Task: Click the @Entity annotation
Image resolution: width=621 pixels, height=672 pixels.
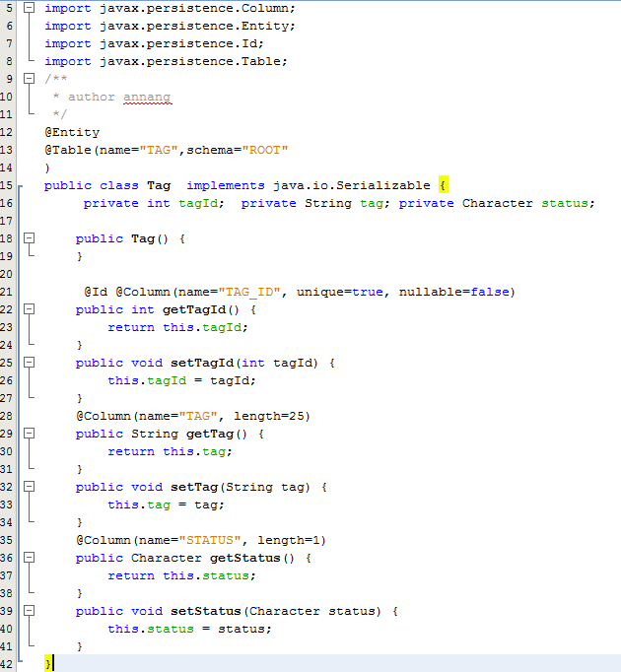Action: click(72, 132)
